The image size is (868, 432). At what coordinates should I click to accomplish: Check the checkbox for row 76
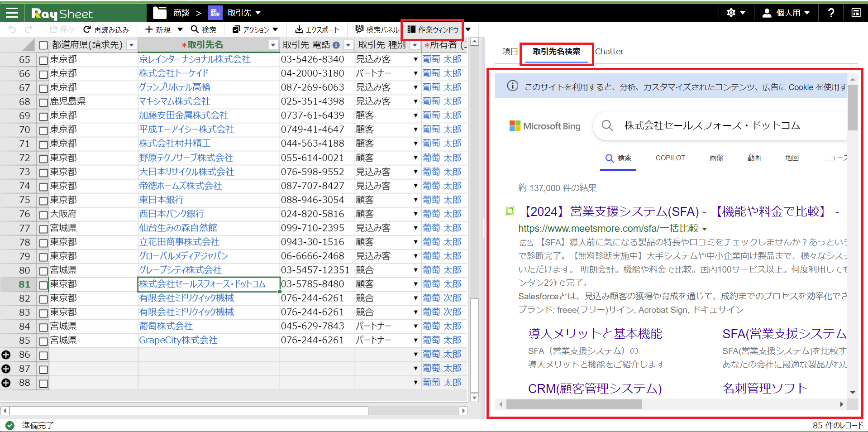pos(43,214)
